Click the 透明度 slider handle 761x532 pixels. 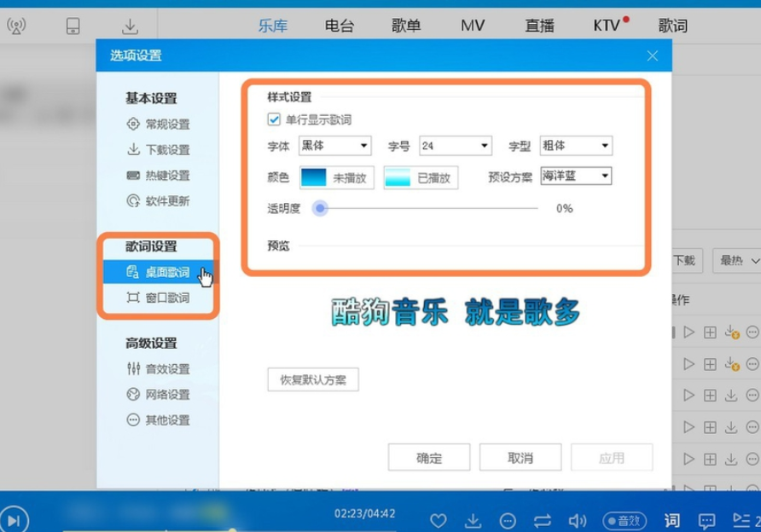click(320, 209)
